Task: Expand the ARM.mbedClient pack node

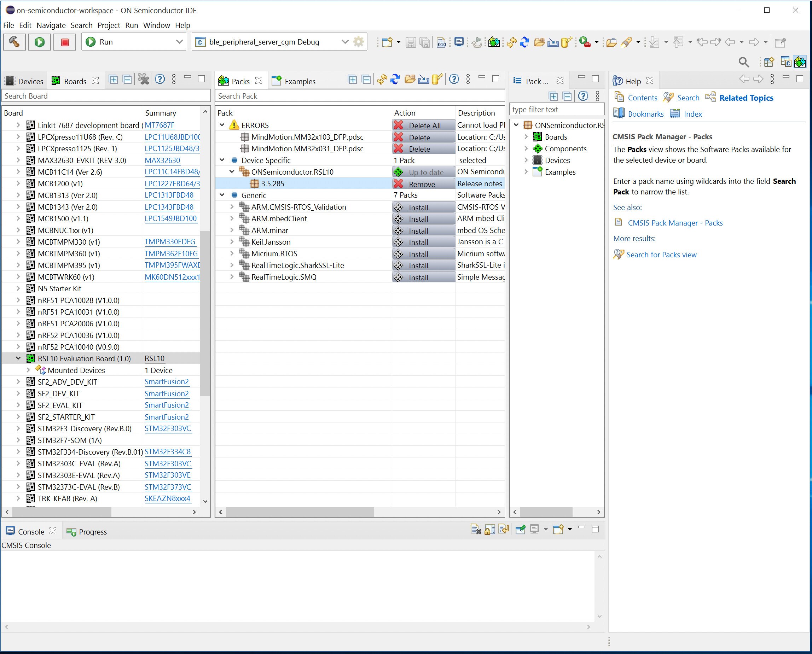Action: tap(232, 218)
